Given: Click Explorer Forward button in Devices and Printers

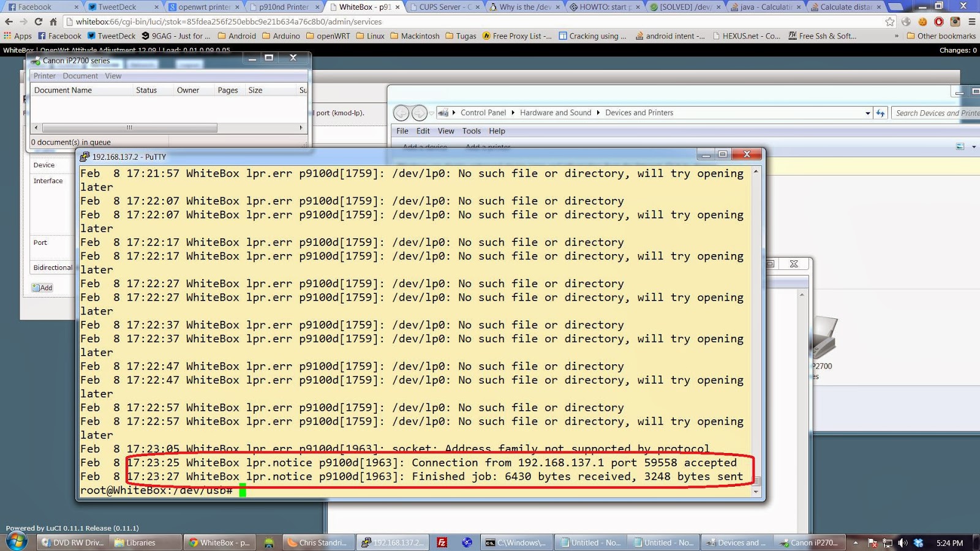Looking at the screenshot, I should [x=420, y=113].
